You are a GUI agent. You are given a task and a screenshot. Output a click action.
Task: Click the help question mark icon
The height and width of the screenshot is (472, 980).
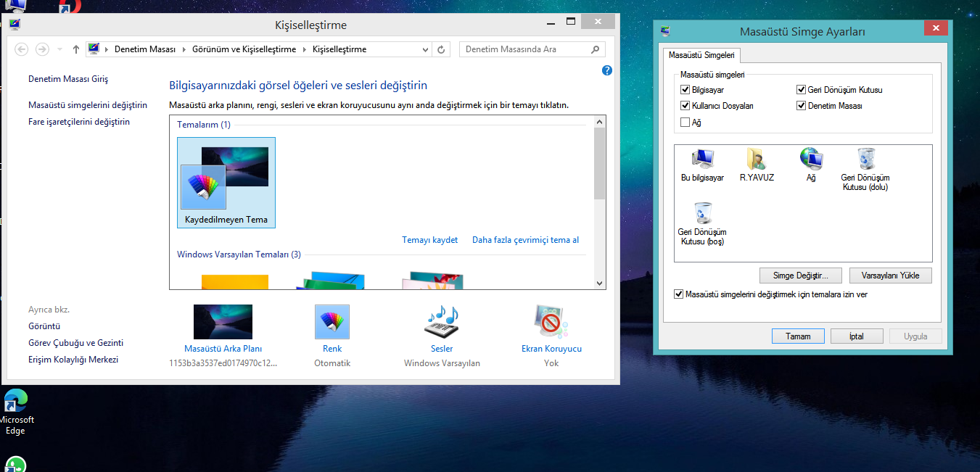tap(607, 70)
